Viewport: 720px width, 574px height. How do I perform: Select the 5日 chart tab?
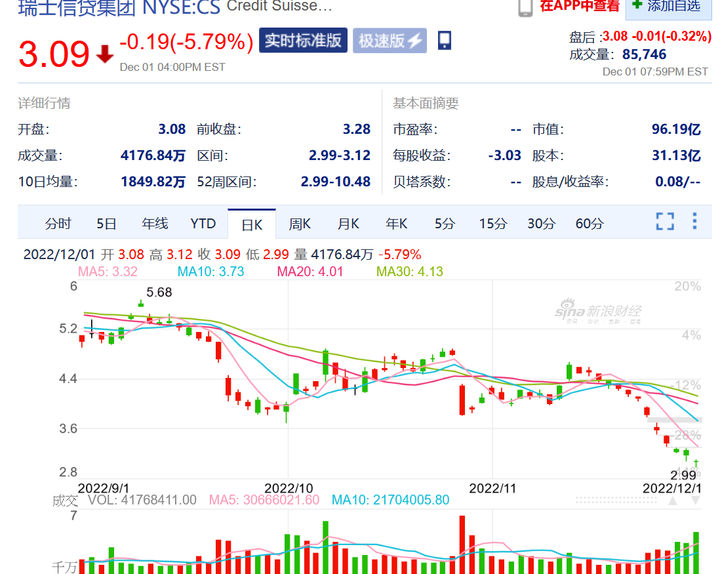[106, 224]
